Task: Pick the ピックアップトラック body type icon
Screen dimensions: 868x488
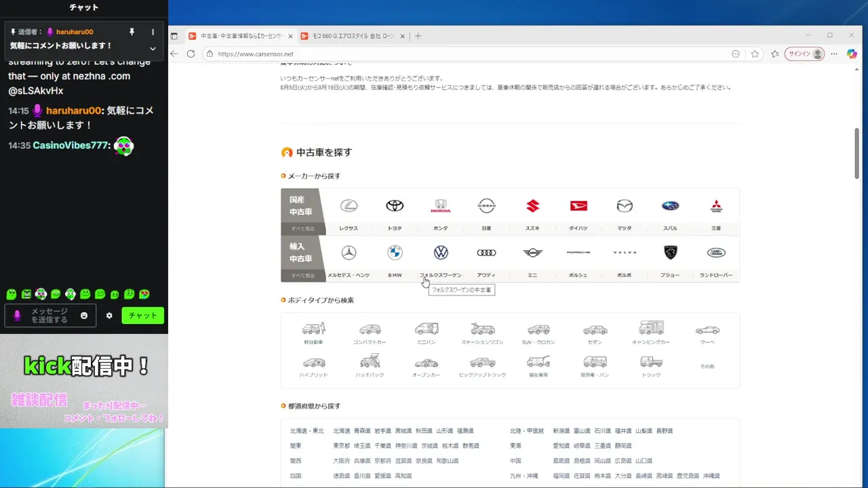Action: coord(482,363)
